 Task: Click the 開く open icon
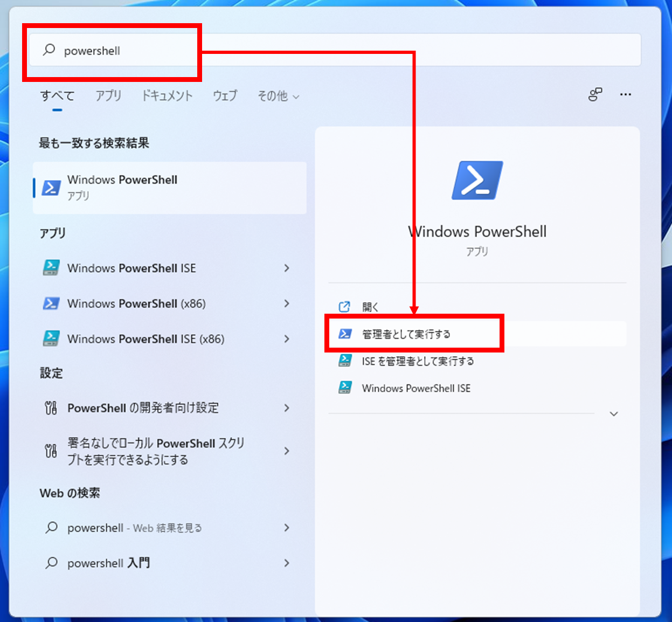(x=344, y=307)
